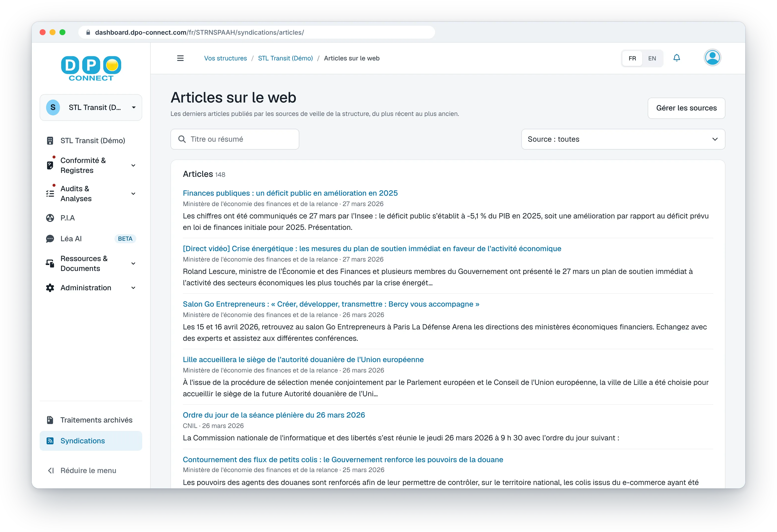The height and width of the screenshot is (532, 777).
Task: Click the CNIL · 26 mars 2026 source line
Action: [x=213, y=426]
